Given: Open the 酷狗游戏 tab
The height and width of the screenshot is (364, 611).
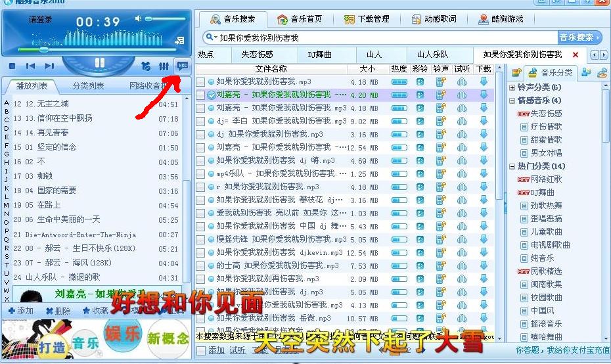Looking at the screenshot, I should click(x=501, y=18).
